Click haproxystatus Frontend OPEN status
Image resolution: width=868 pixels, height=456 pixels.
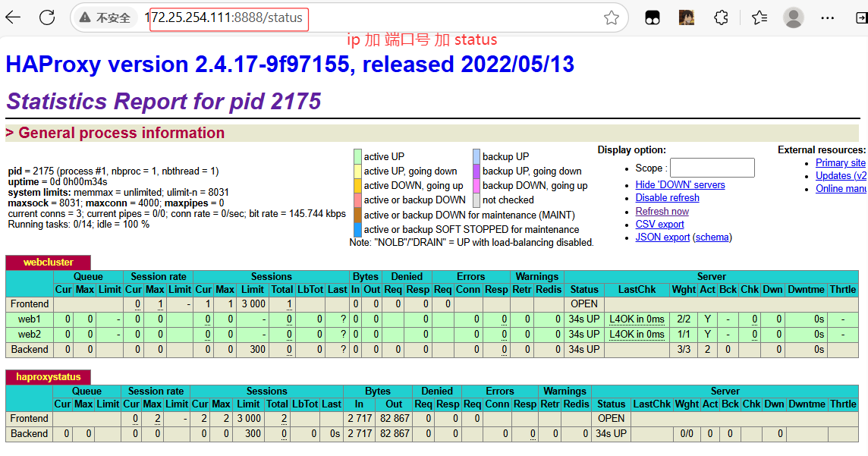(611, 418)
